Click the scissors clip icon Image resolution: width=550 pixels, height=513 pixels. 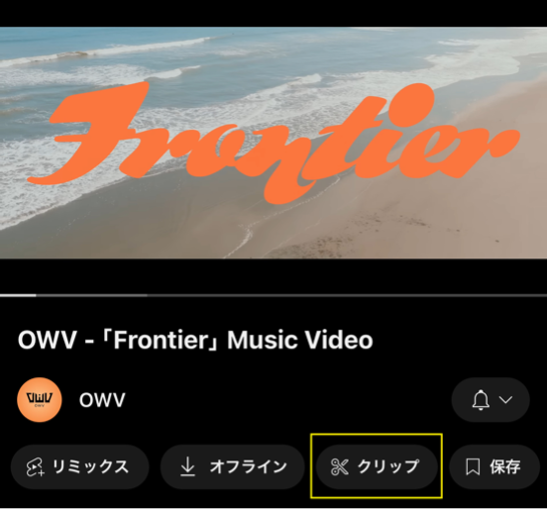pyautogui.click(x=339, y=467)
